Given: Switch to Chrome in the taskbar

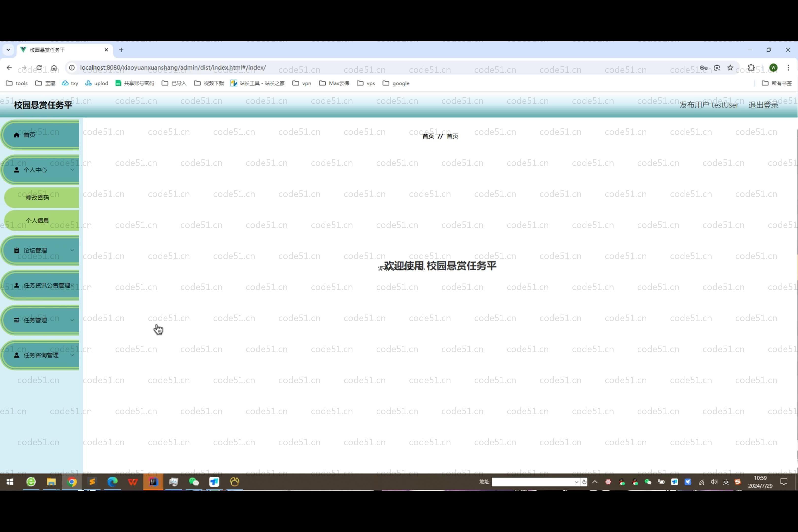Looking at the screenshot, I should point(72,482).
